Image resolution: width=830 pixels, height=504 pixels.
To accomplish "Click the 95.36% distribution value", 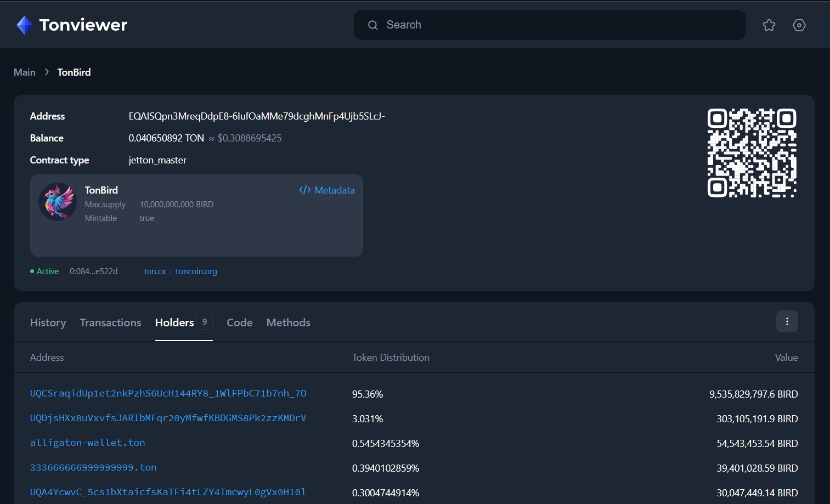I will (368, 394).
